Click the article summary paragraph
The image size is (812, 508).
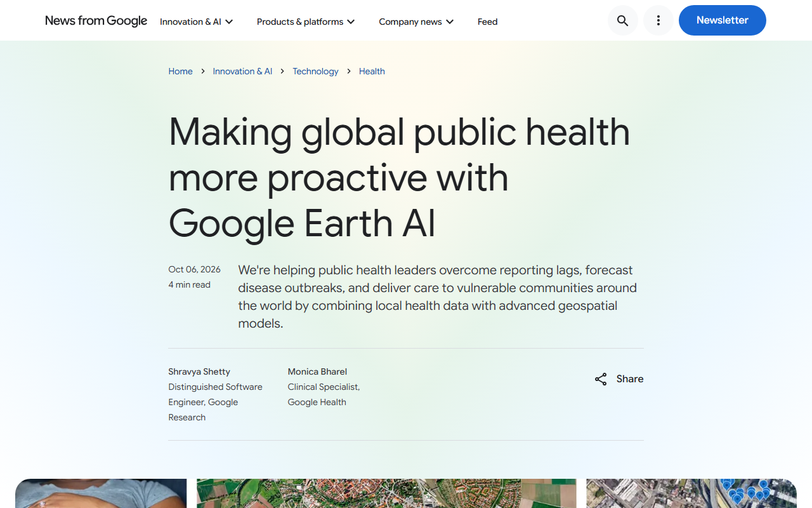click(438, 297)
